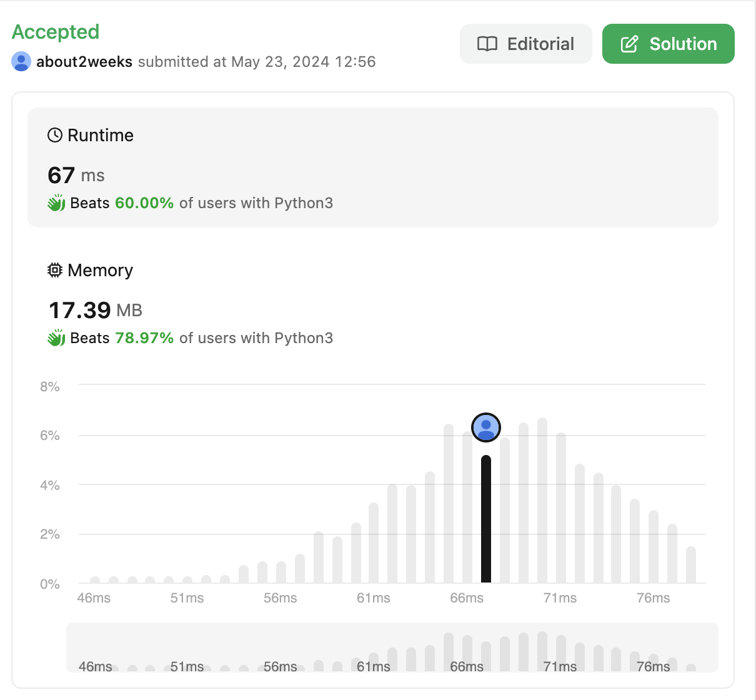Select the Runtime stats card
The width and height of the screenshot is (756, 700).
click(372, 167)
